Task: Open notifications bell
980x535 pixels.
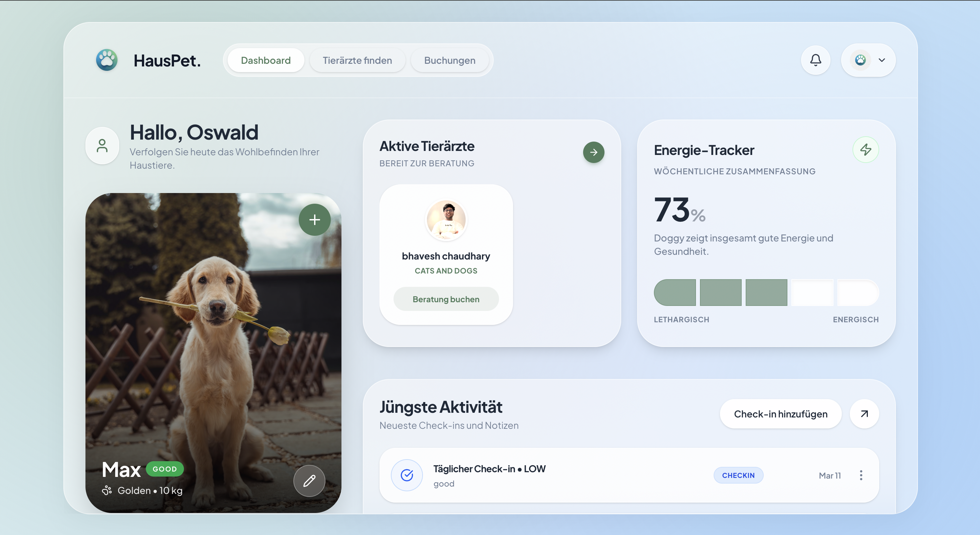Action: click(x=815, y=60)
